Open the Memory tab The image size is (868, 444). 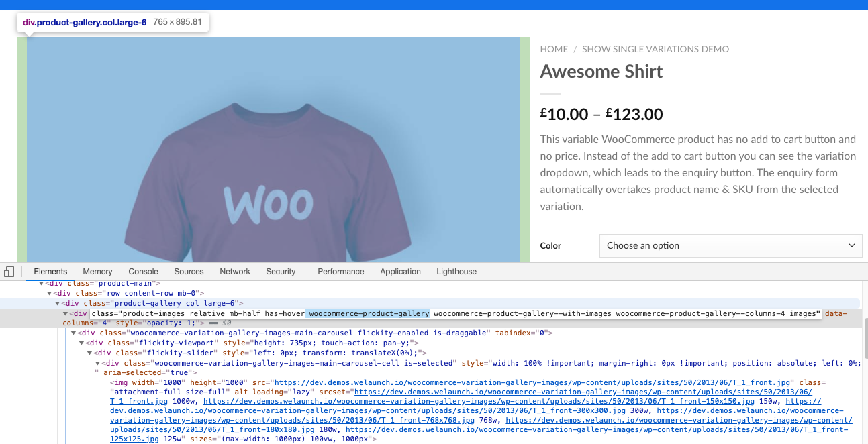coord(97,272)
